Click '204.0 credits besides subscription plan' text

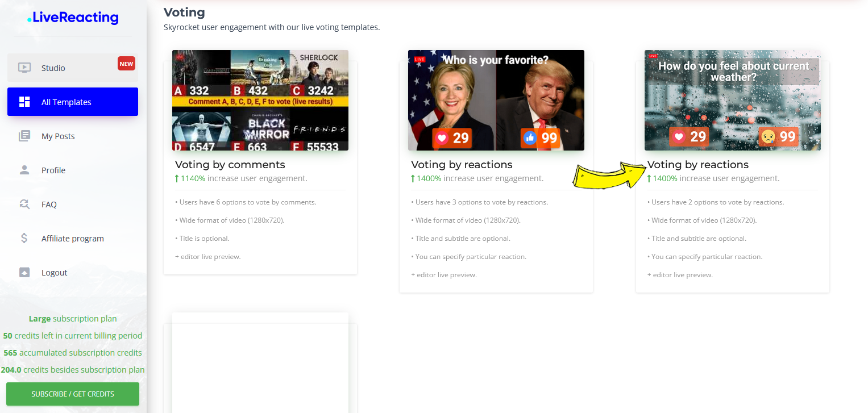(73, 370)
